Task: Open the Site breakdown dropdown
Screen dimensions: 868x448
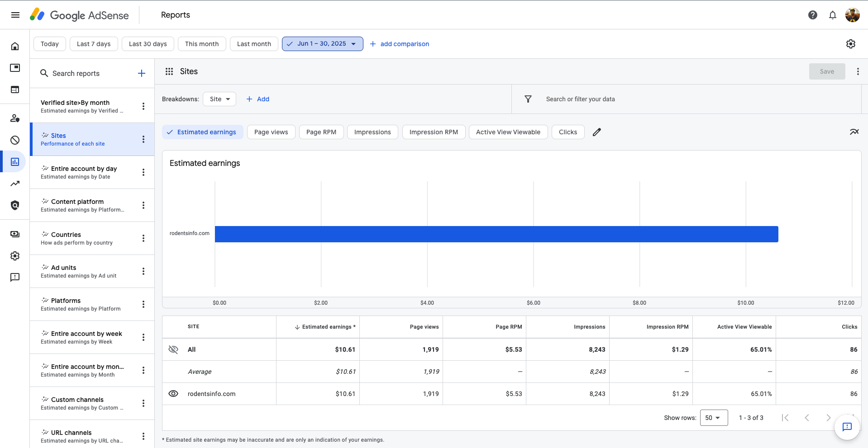Action: point(219,99)
